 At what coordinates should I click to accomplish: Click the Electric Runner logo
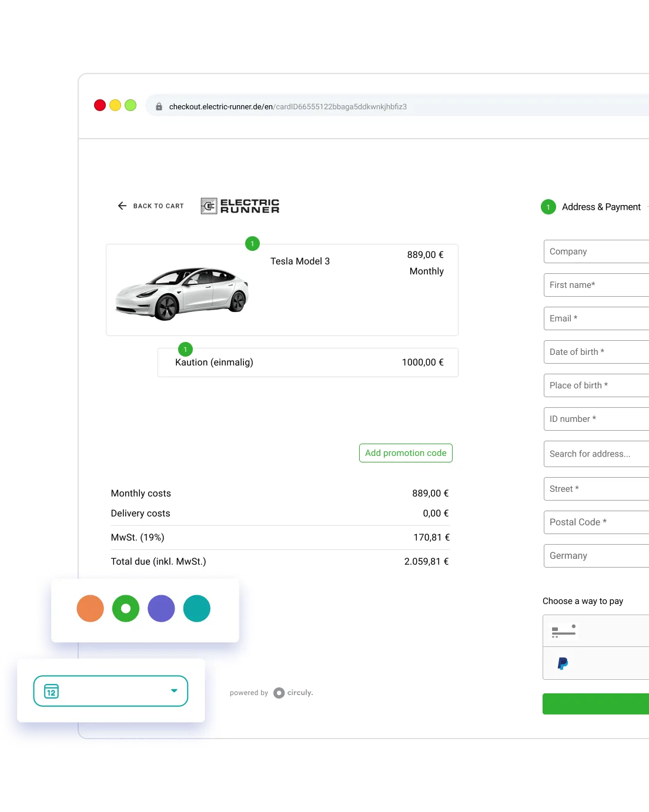click(240, 206)
